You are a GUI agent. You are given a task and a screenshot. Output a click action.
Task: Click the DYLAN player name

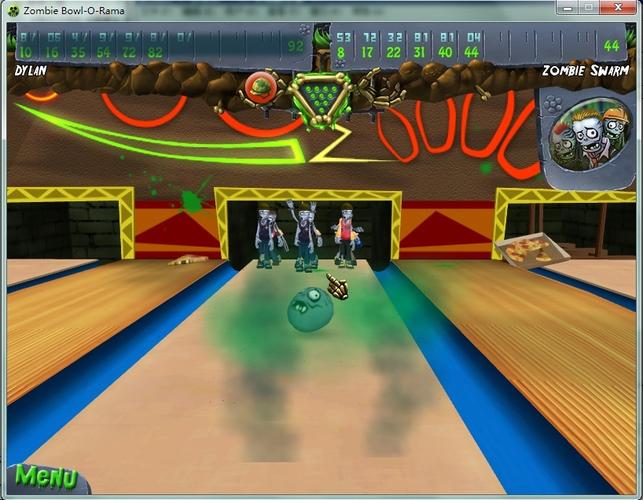coord(30,71)
